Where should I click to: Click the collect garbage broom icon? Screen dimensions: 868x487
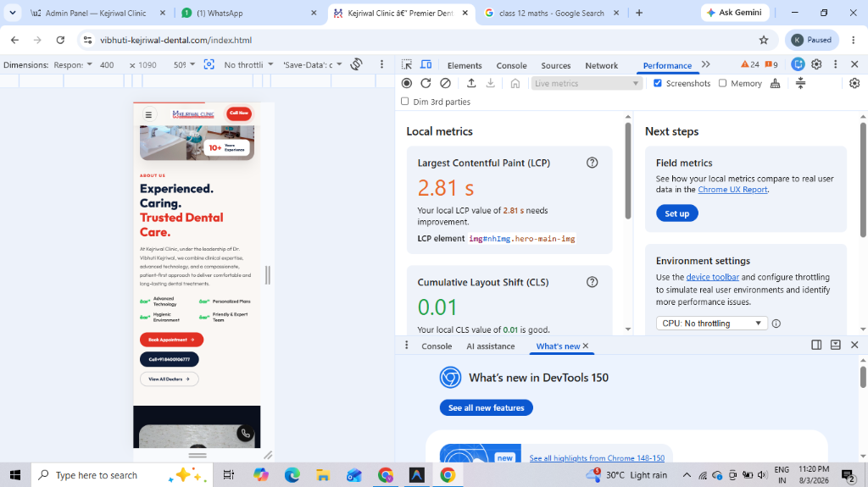tap(775, 83)
